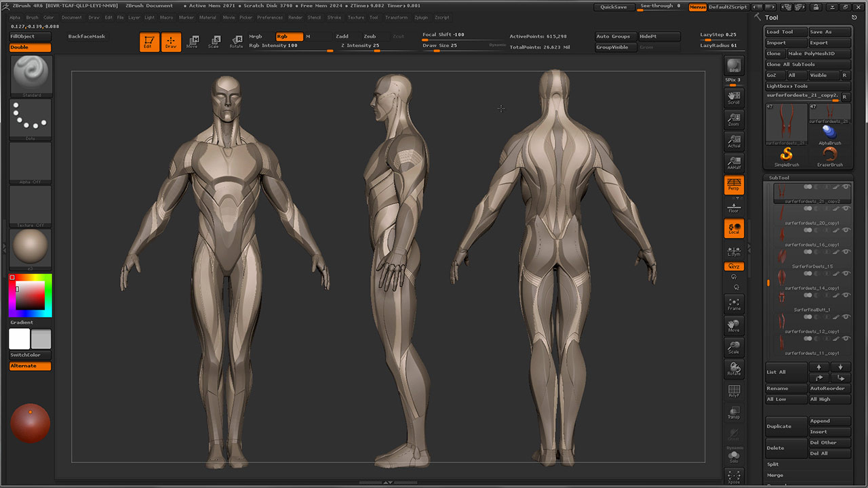Open the Zplugin menu

[422, 17]
